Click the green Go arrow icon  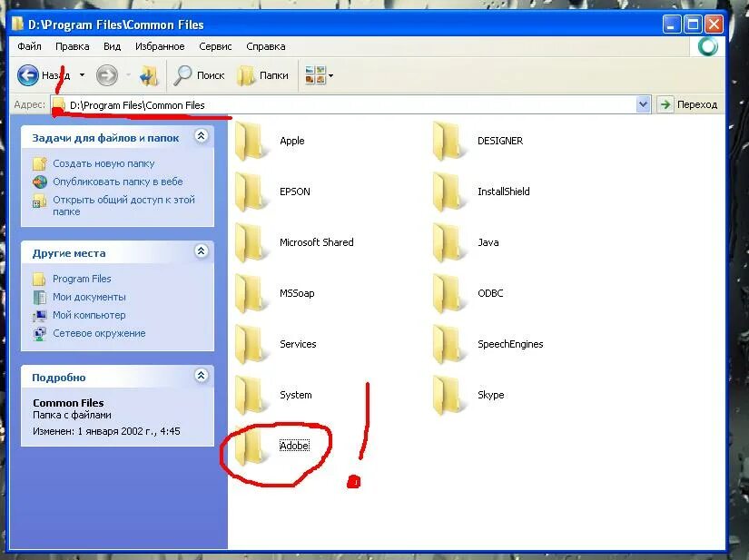click(x=665, y=104)
